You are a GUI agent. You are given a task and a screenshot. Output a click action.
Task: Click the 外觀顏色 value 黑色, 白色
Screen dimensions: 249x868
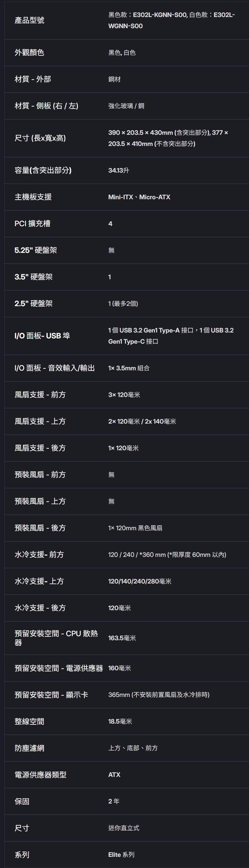(122, 53)
